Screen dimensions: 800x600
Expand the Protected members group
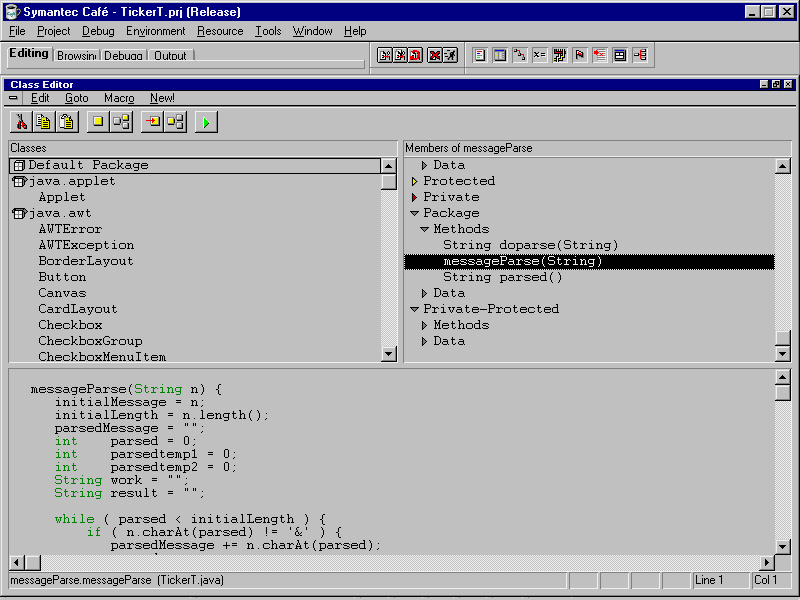(414, 181)
